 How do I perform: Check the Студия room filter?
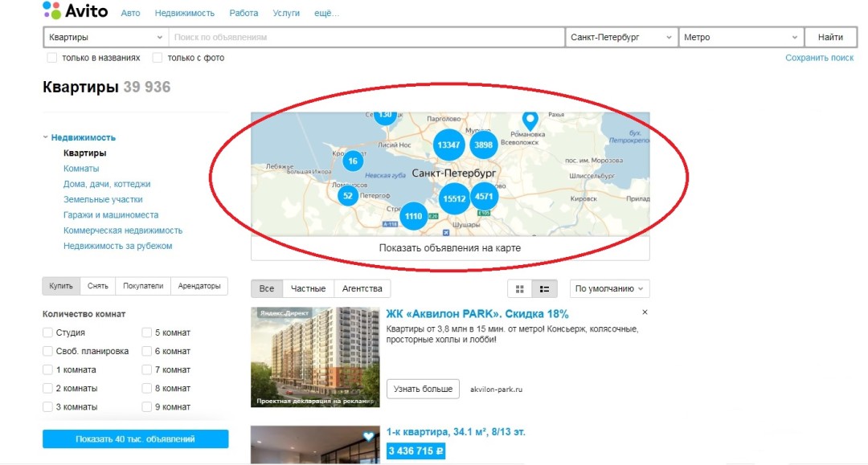pyautogui.click(x=48, y=332)
